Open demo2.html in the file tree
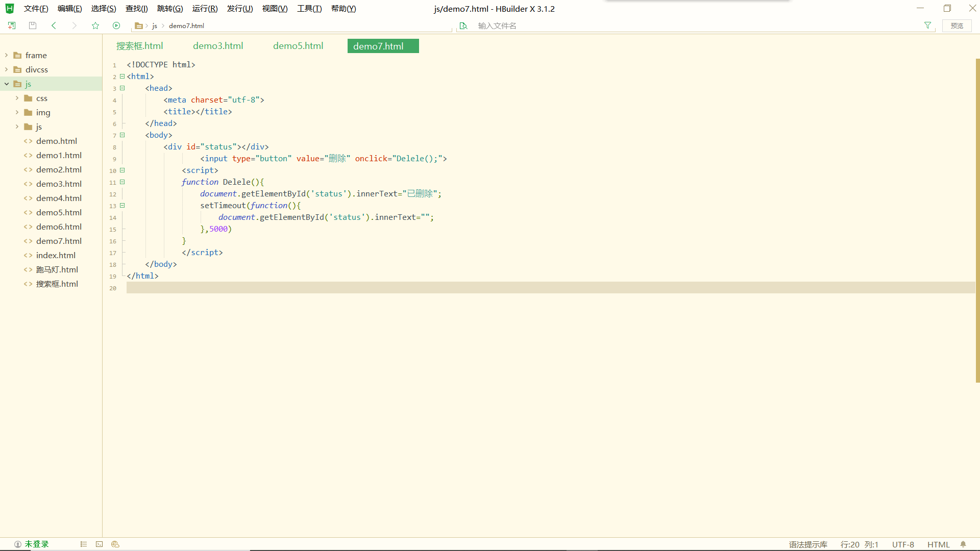 click(59, 169)
